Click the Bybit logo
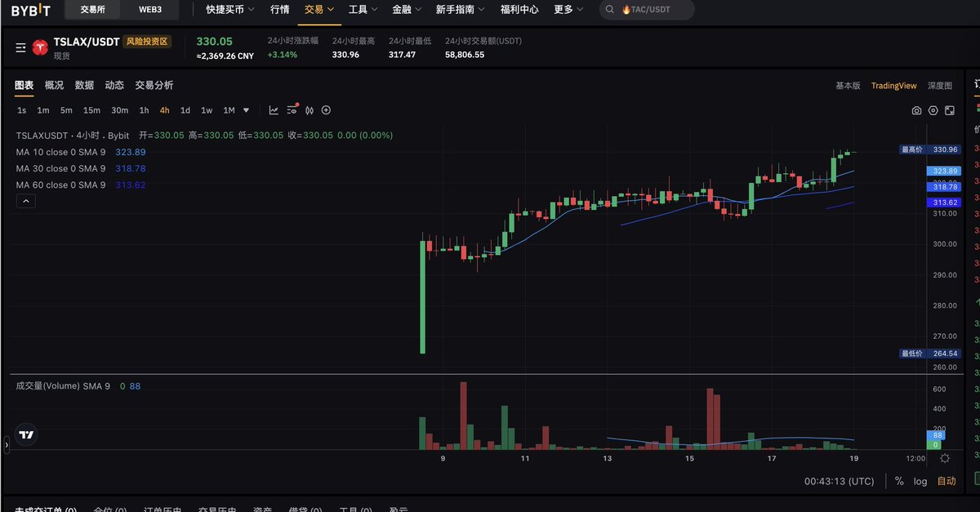The height and width of the screenshot is (512, 980). point(30,10)
